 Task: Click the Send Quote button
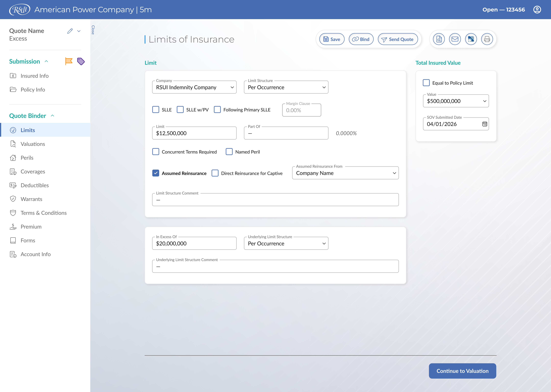398,39
